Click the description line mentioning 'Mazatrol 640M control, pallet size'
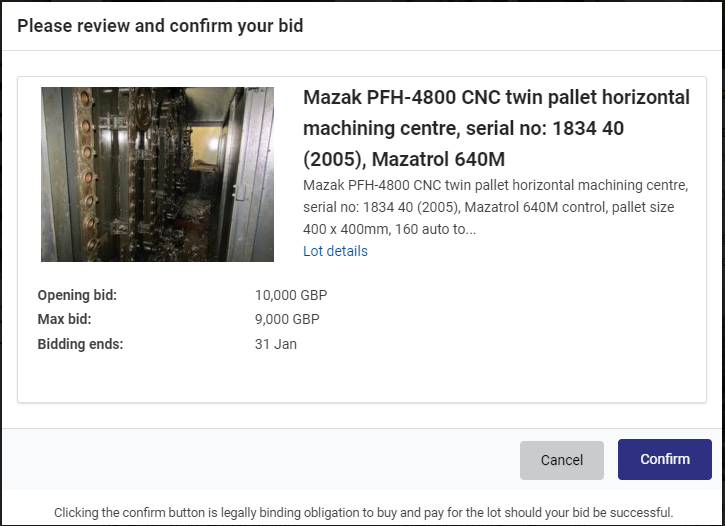The image size is (725, 526). pyautogui.click(x=488, y=207)
